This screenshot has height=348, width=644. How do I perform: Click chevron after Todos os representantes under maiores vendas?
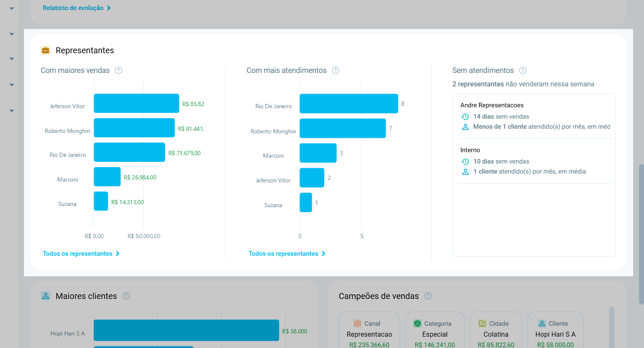coord(118,254)
